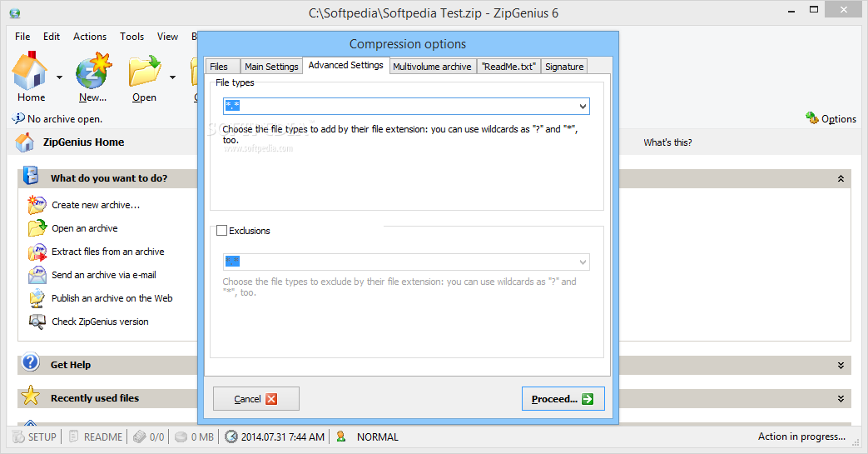Click the ZipGenius title bar app icon
This screenshot has width=868, height=454.
pos(15,12)
